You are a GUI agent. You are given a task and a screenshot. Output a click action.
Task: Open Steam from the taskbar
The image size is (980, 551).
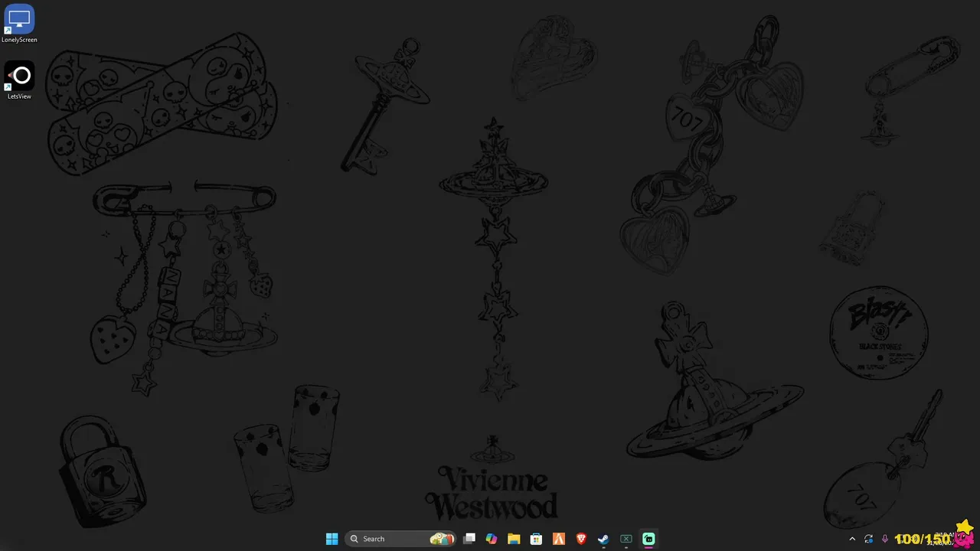point(603,539)
